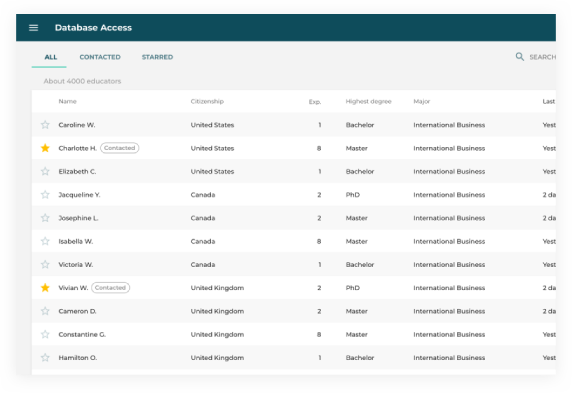
Task: Select the ALL tab
Action: (x=51, y=57)
